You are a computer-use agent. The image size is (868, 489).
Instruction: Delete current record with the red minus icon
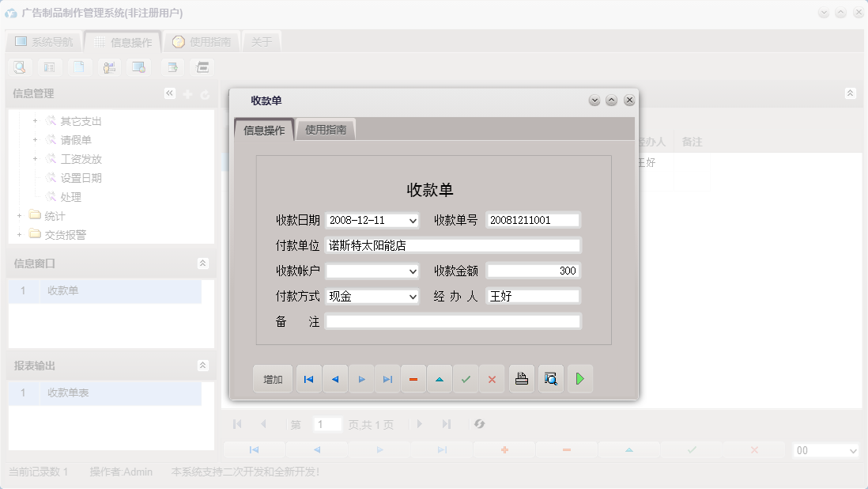click(x=413, y=378)
